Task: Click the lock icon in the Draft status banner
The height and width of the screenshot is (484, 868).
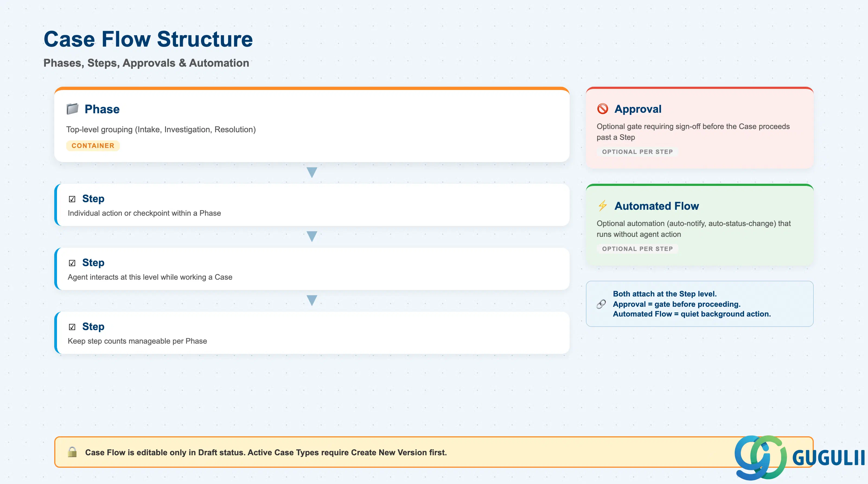Action: [x=72, y=452]
